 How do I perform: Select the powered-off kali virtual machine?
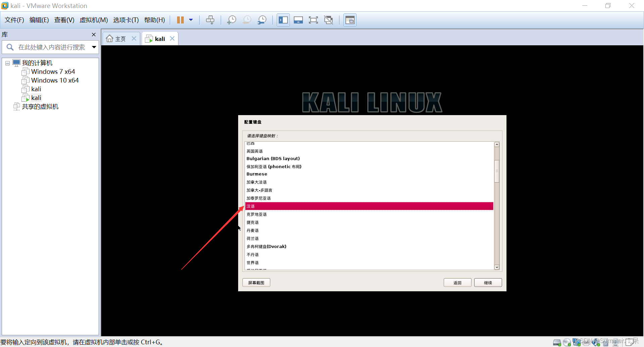(36, 89)
